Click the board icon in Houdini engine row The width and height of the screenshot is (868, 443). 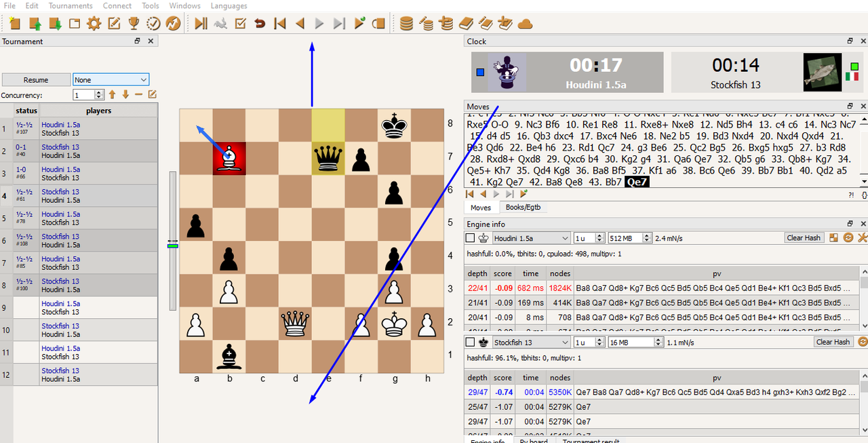(833, 237)
